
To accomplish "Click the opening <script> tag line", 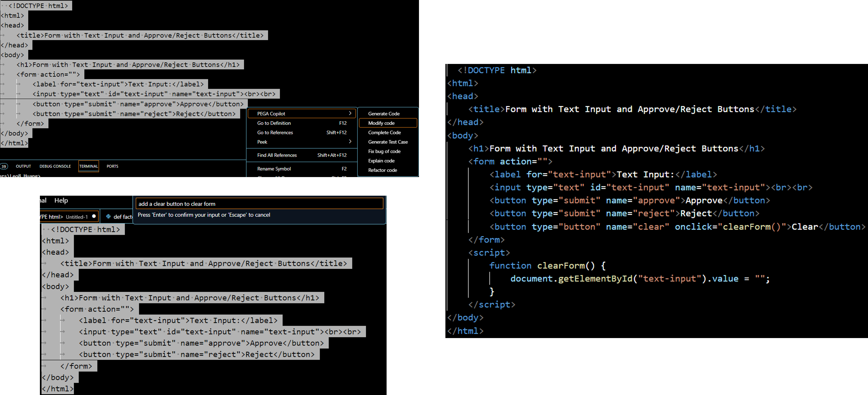I will (489, 253).
